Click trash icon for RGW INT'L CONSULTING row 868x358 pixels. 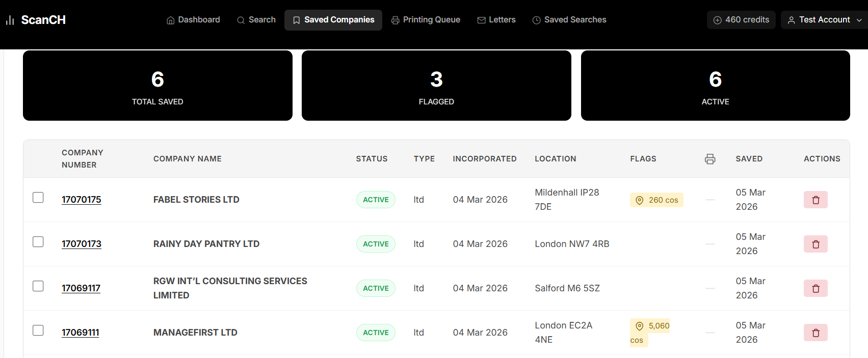click(816, 288)
